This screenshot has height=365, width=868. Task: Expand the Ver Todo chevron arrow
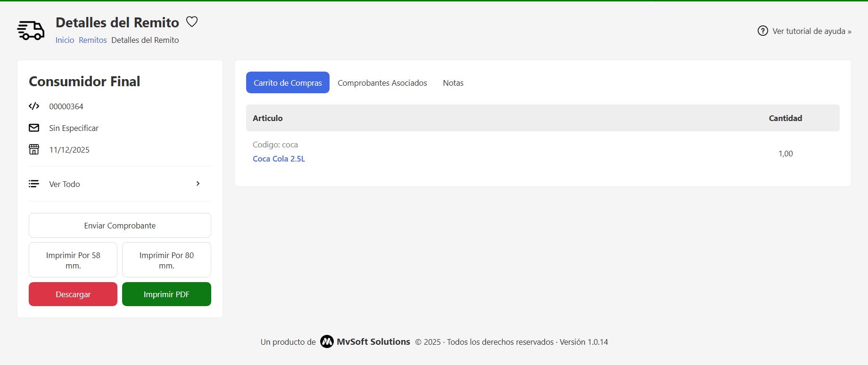tap(198, 184)
